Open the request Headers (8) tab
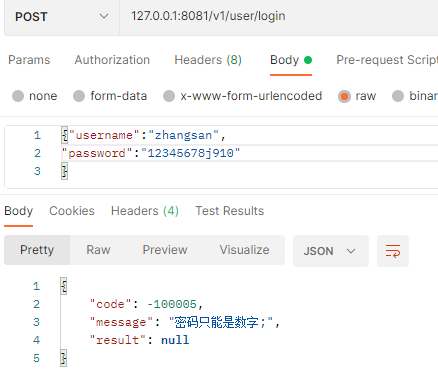The image size is (438, 376). pyautogui.click(x=208, y=60)
